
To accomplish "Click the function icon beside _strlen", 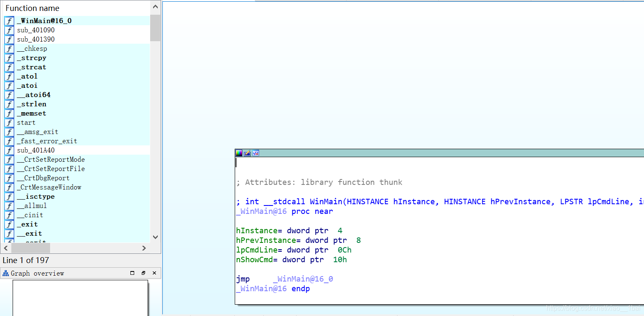I will 9,104.
